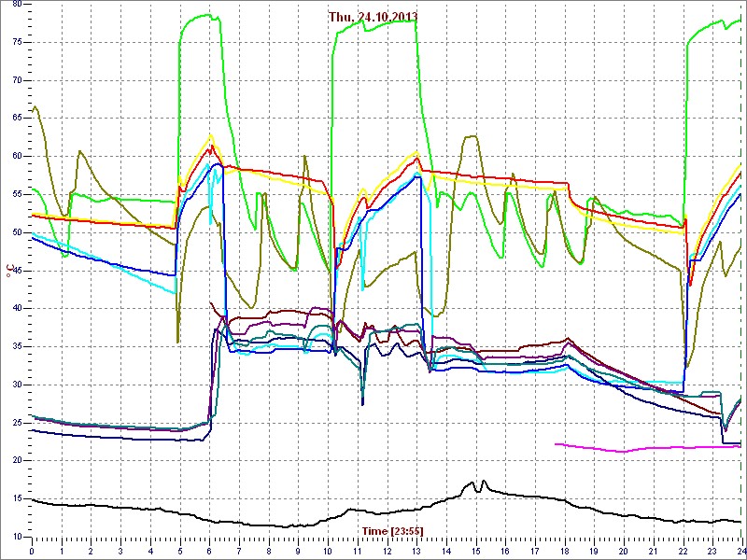Click hour 22 on the time axis
The width and height of the screenshot is (747, 560).
tap(683, 551)
